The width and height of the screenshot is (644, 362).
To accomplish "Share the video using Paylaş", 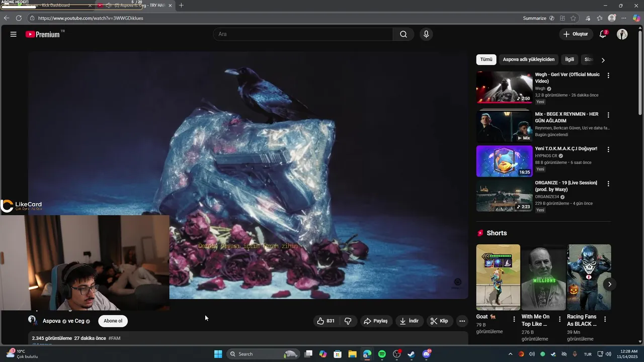I will (x=376, y=321).
